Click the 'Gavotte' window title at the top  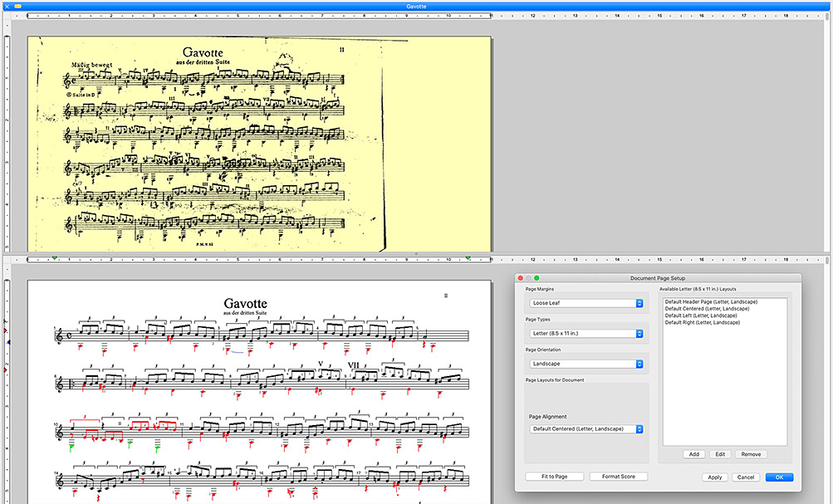[x=417, y=7]
